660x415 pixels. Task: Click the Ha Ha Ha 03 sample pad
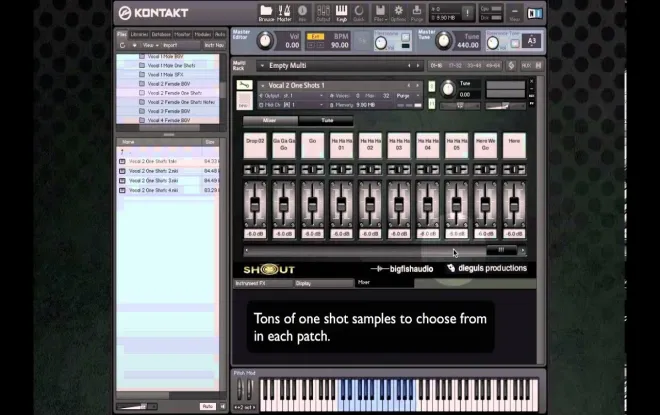[399, 145]
